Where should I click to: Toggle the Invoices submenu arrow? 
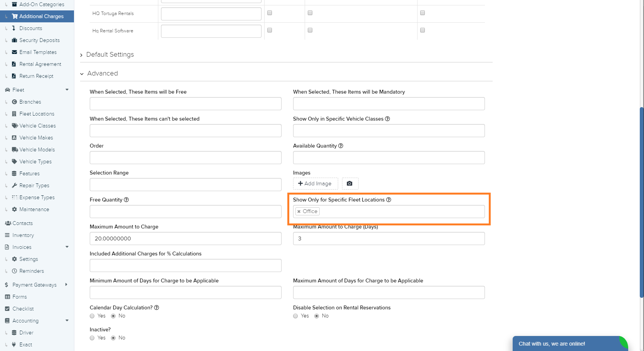point(67,247)
